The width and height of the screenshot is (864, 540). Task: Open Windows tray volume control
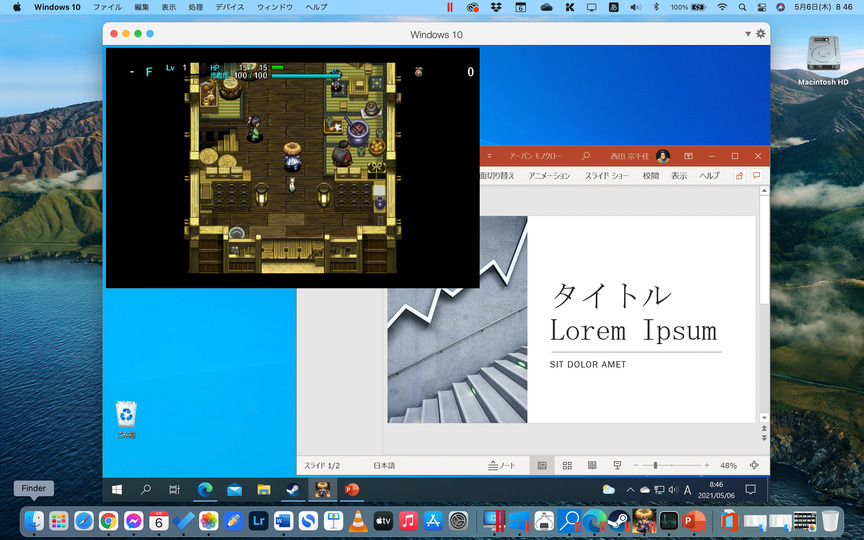[x=673, y=489]
